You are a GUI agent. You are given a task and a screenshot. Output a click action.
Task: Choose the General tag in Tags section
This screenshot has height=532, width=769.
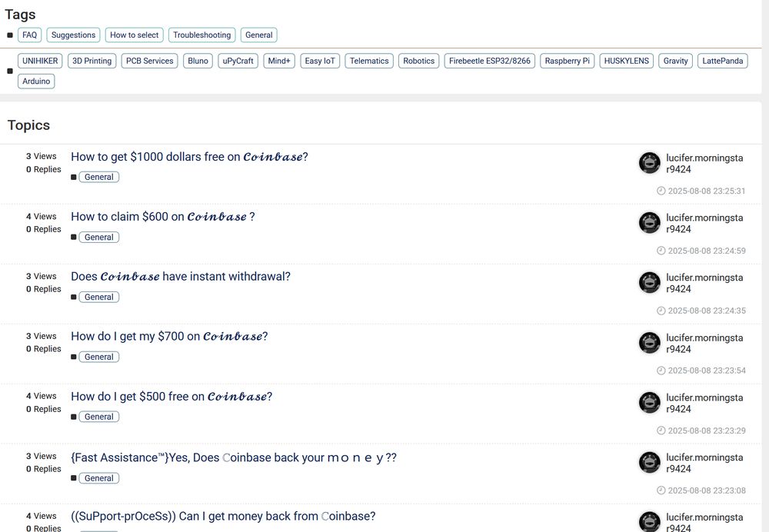pyautogui.click(x=259, y=35)
